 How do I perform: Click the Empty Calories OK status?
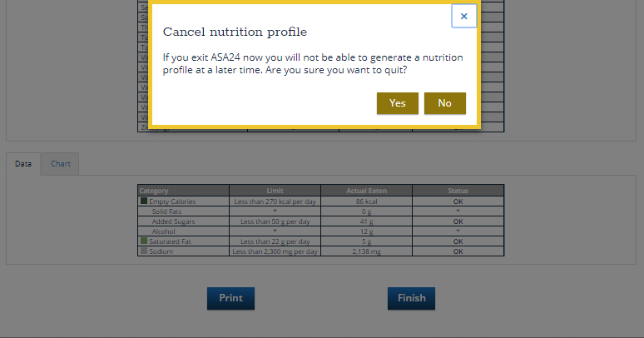[458, 201]
